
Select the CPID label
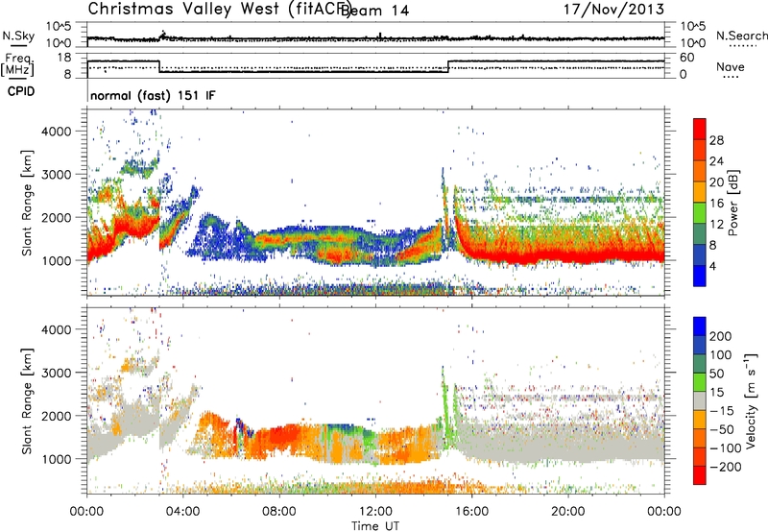21,91
